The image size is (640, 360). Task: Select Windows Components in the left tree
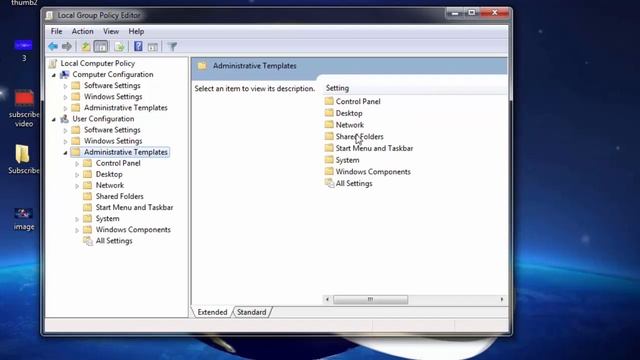133,229
